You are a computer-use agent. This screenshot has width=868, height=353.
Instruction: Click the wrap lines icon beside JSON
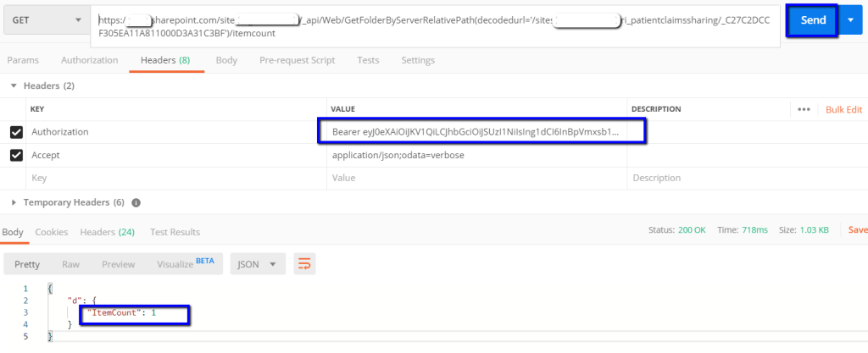tap(304, 264)
